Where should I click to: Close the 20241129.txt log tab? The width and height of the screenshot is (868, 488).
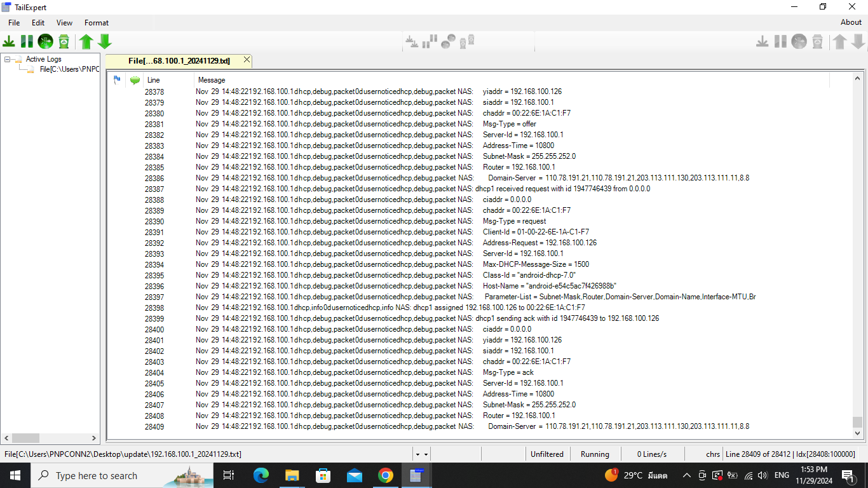[x=247, y=60]
